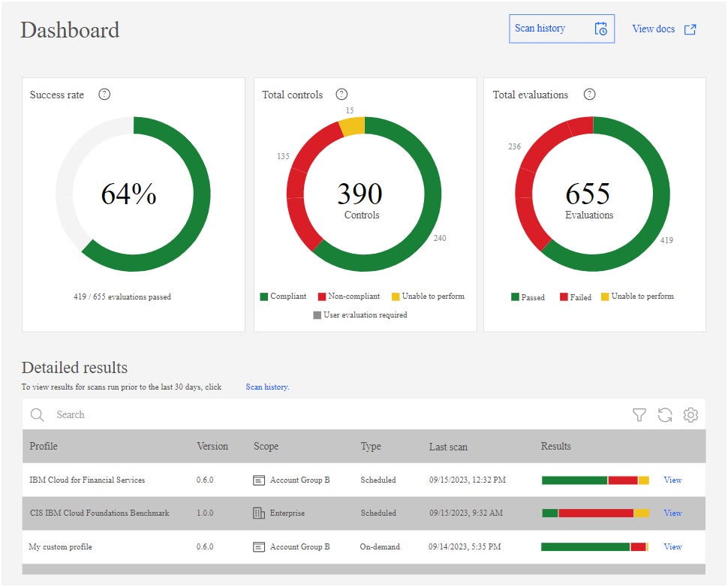Image resolution: width=728 pixels, height=587 pixels.
Task: Open the Scan history button
Action: [562, 29]
